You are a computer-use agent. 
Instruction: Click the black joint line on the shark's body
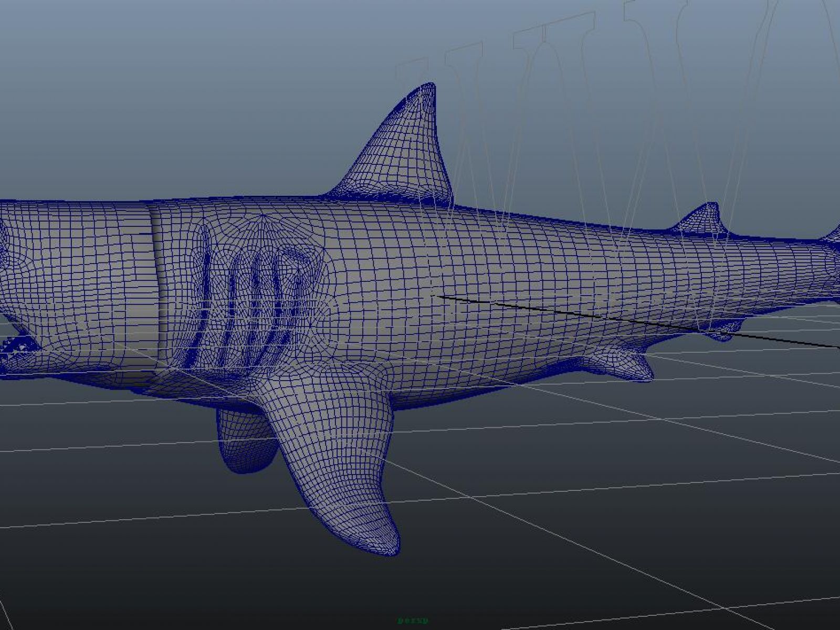click(x=638, y=321)
